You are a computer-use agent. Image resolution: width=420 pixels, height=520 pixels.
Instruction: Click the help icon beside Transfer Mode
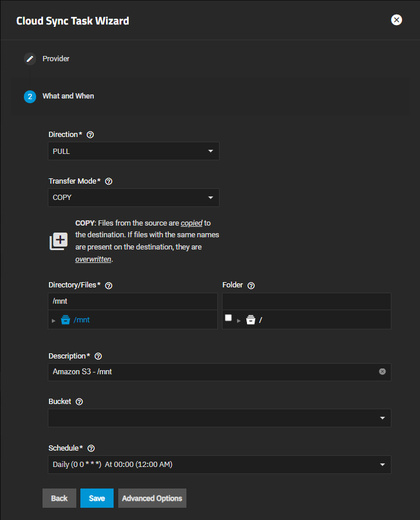point(108,181)
